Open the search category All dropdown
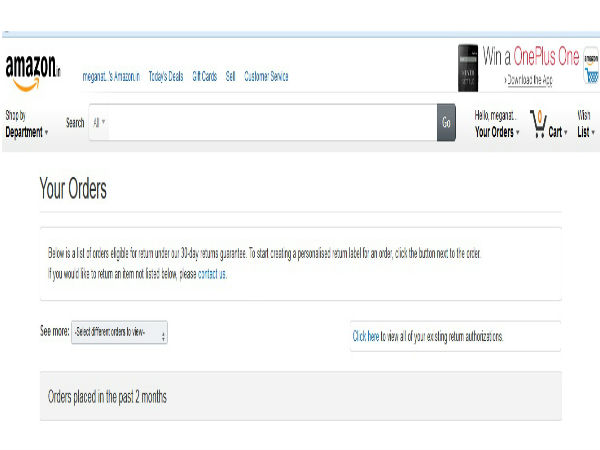 click(99, 123)
